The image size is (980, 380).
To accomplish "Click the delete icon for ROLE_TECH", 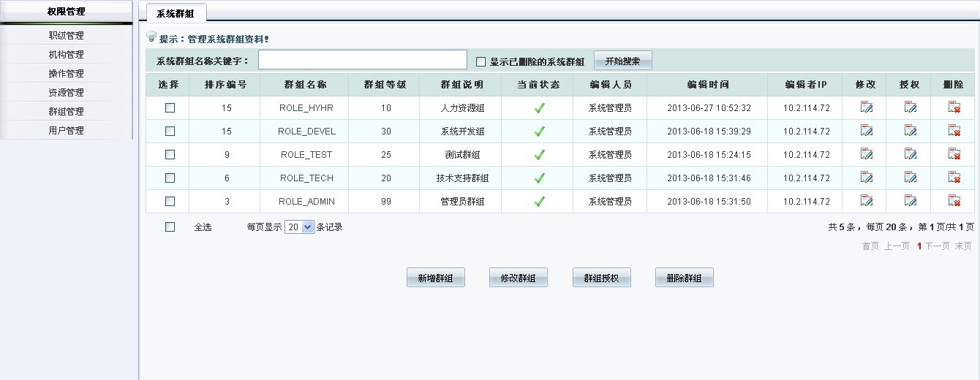I will click(954, 178).
